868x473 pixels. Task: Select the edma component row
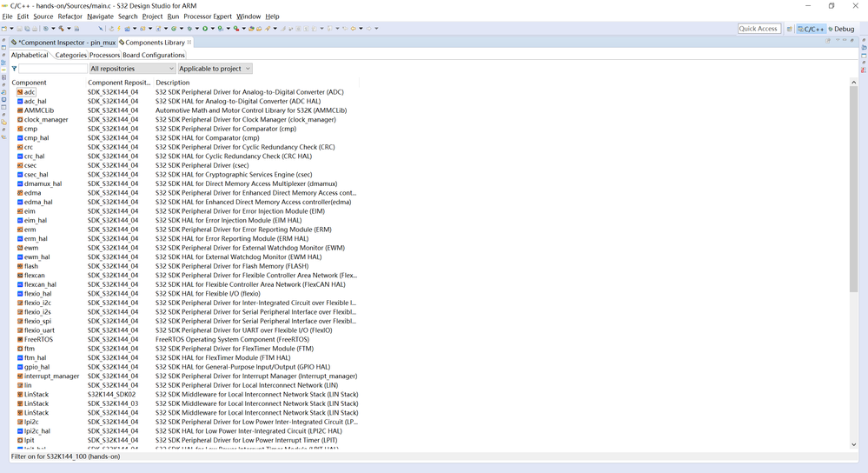[185, 193]
